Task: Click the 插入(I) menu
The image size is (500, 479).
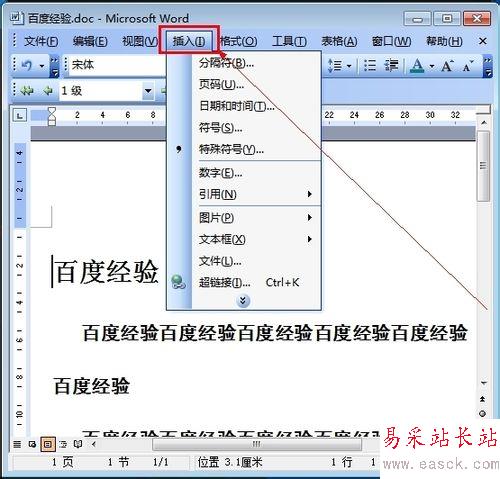Action: point(189,42)
